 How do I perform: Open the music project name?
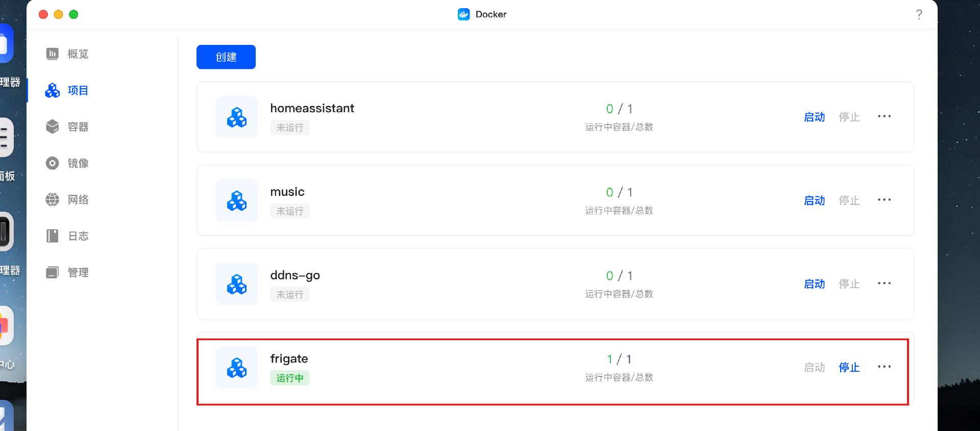[287, 192]
